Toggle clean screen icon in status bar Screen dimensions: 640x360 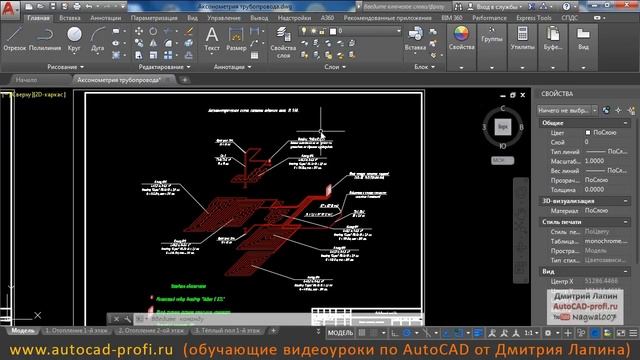(620, 333)
